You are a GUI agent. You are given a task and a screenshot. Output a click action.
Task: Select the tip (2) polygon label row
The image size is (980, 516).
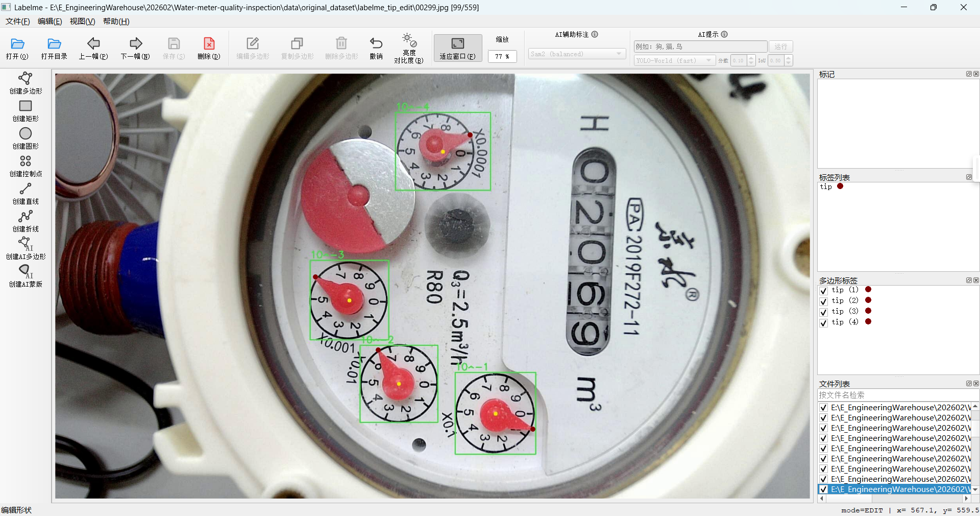coord(898,301)
